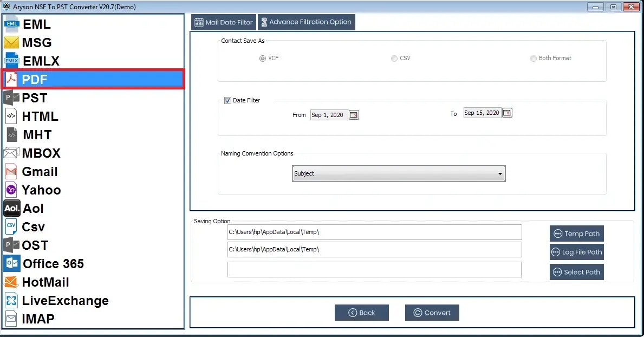Select Gmail label in the format list
The image size is (644, 337).
coord(40,172)
